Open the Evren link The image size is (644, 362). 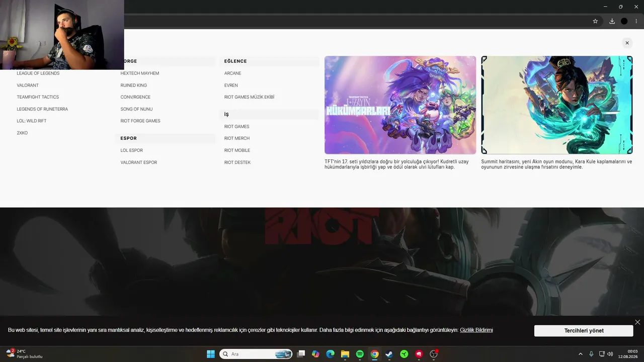pyautogui.click(x=231, y=85)
